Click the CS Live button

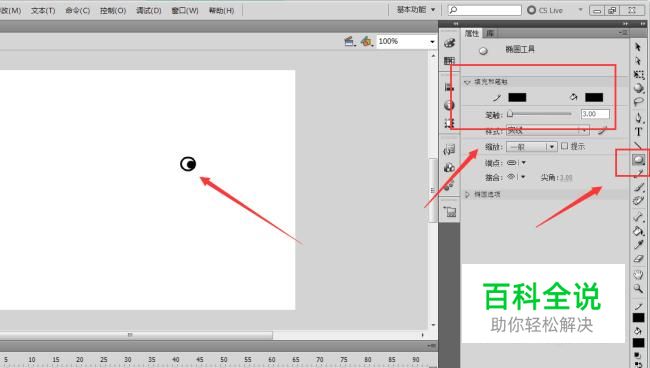pos(545,10)
